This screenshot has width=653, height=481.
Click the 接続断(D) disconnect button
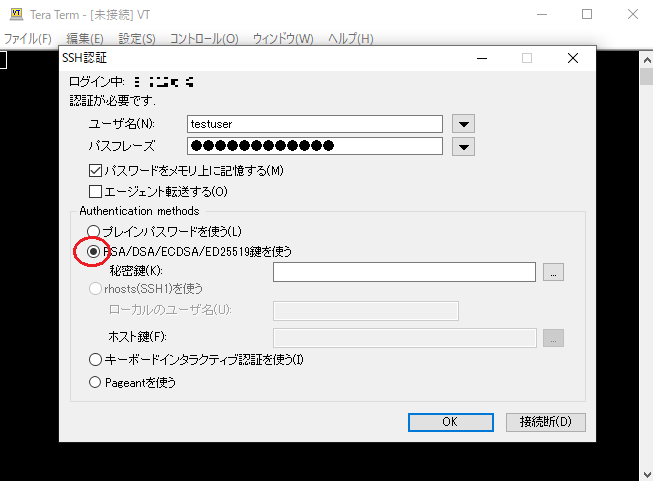546,422
